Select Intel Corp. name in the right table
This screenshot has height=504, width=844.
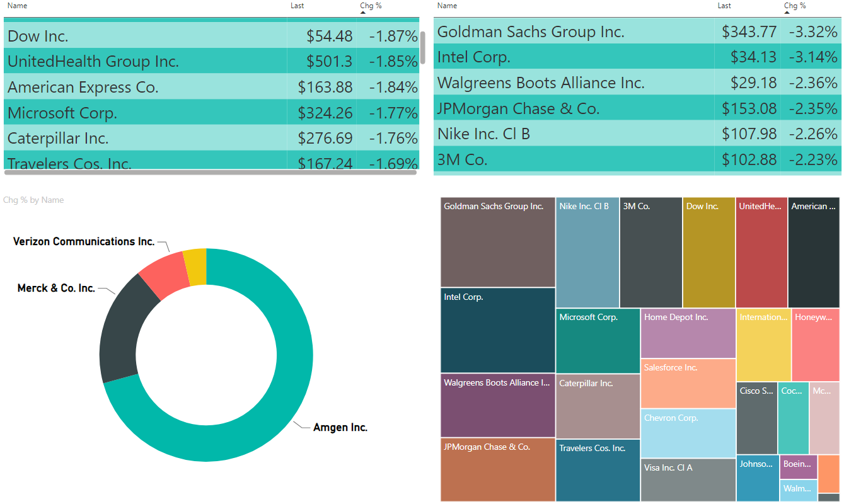coord(474,57)
